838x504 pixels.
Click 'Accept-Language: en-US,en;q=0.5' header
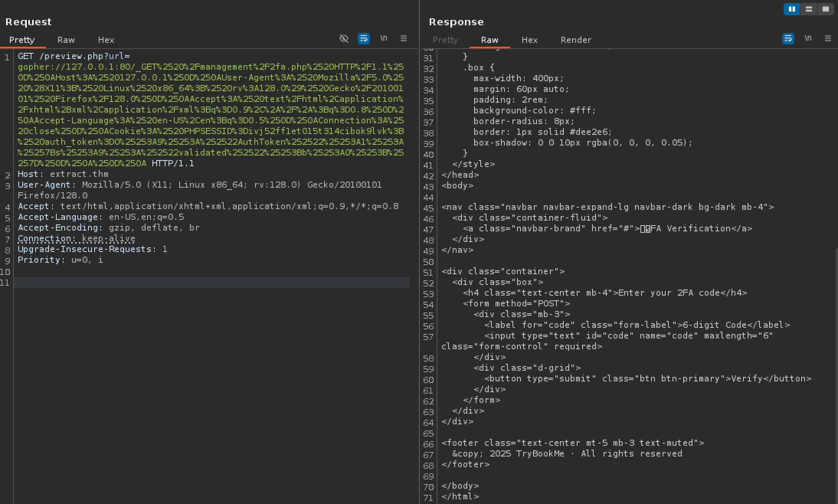(101, 217)
